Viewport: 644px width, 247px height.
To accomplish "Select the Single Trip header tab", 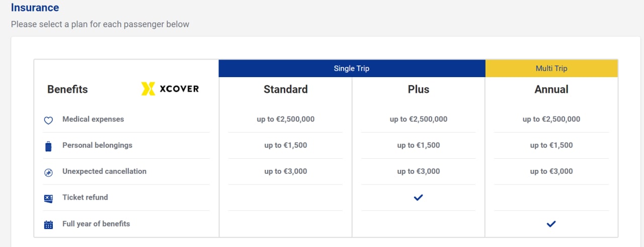I will coord(352,69).
